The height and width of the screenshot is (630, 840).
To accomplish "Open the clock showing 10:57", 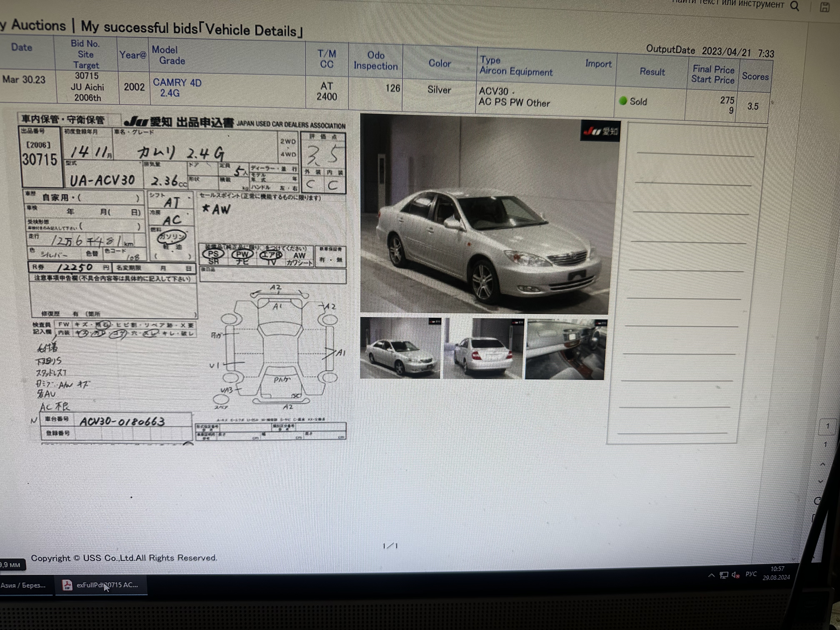I will click(x=777, y=573).
